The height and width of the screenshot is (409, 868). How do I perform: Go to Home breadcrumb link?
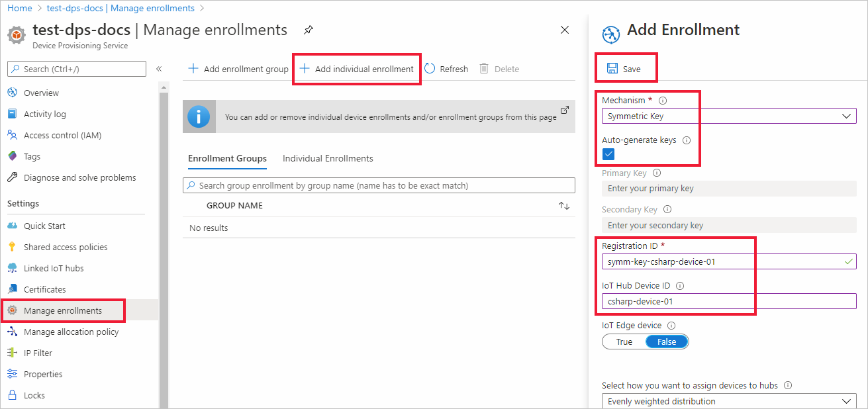pos(20,9)
